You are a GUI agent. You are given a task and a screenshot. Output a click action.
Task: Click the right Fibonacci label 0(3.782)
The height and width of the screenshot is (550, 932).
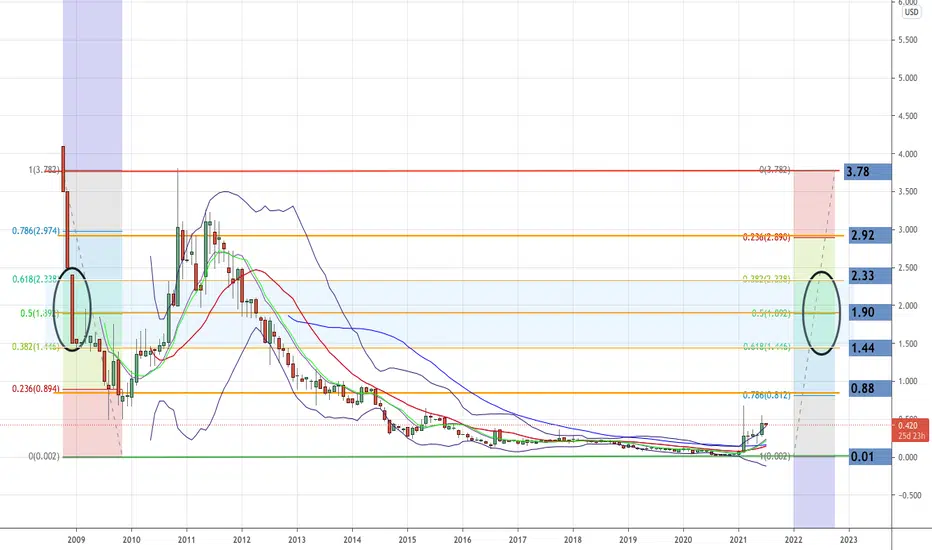[775, 170]
